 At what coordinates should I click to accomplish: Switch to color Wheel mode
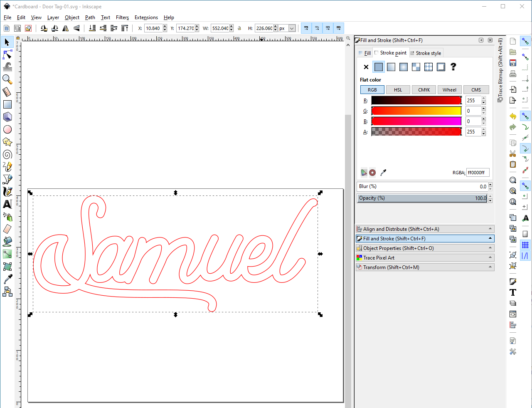pos(450,89)
